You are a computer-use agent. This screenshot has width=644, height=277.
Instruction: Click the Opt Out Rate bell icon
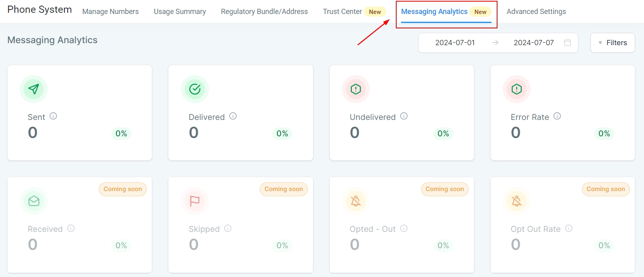516,201
